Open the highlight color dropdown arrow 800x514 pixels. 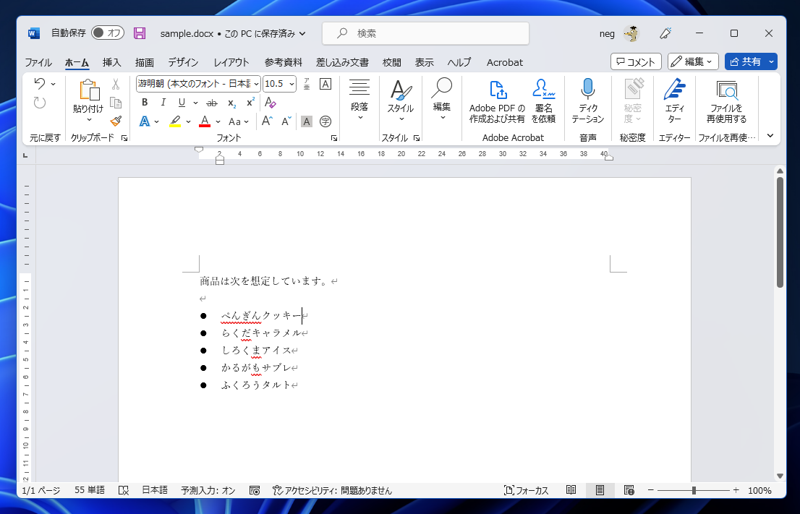188,122
